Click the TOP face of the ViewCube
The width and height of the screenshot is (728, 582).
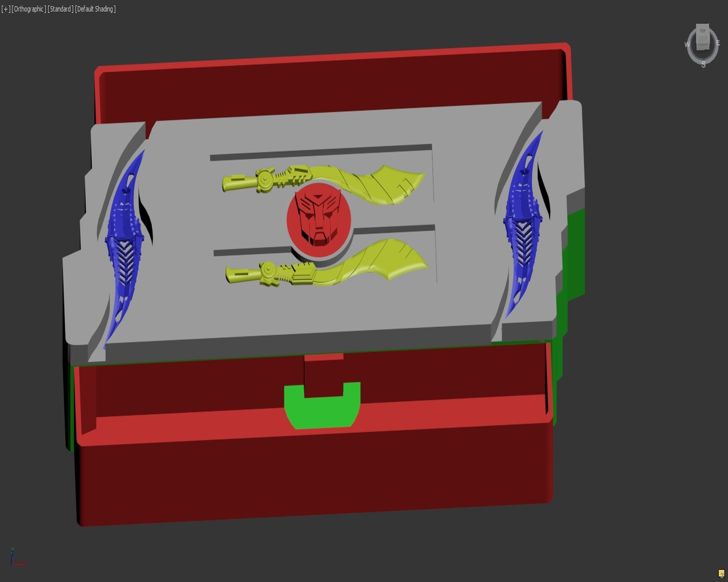702,31
